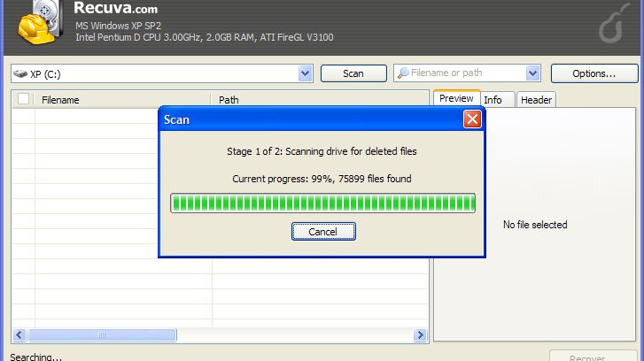Click the Piriform pear logo icon

coord(615,24)
